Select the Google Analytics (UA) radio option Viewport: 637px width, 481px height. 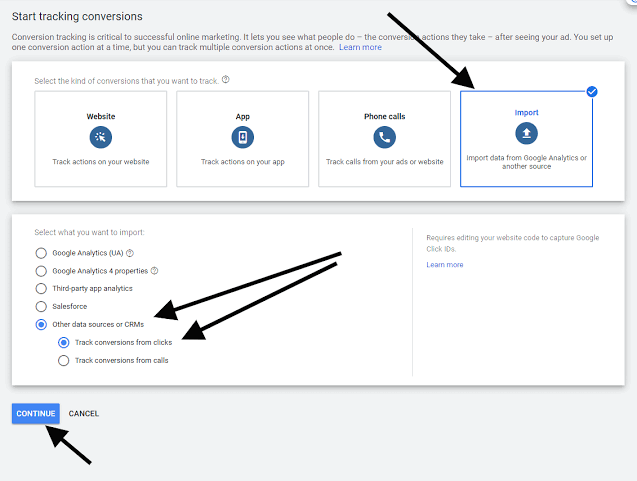coord(41,253)
